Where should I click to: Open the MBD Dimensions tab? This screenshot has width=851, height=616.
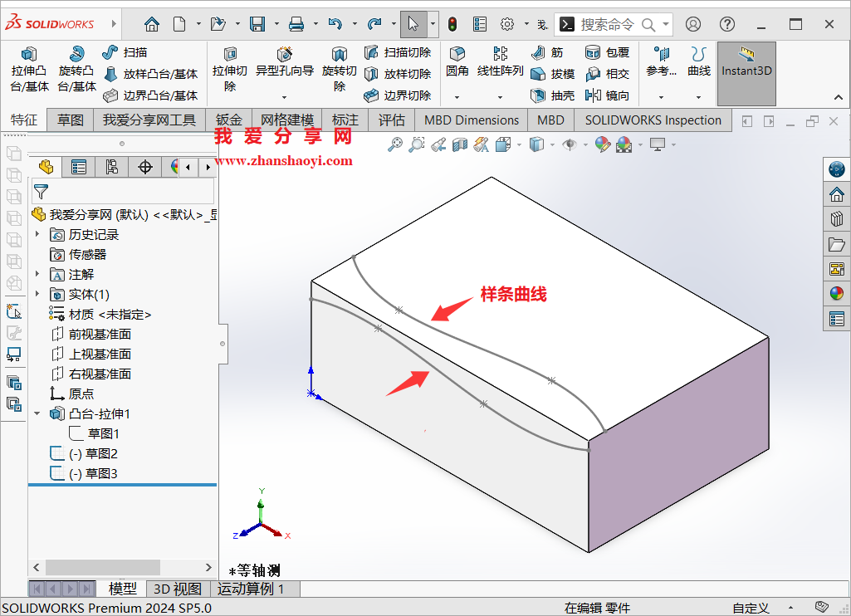tap(472, 120)
